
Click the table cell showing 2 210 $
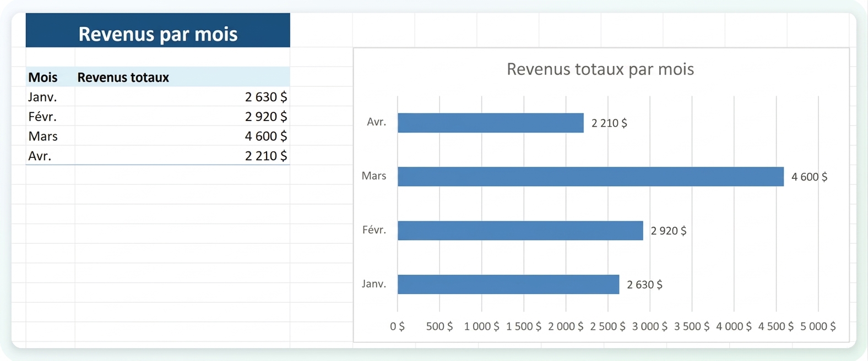click(x=182, y=156)
